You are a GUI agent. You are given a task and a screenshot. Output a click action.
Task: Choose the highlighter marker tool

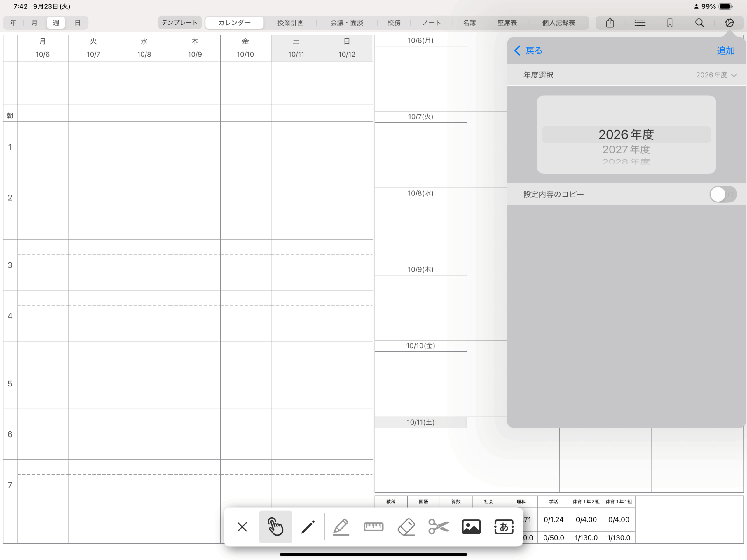341,526
